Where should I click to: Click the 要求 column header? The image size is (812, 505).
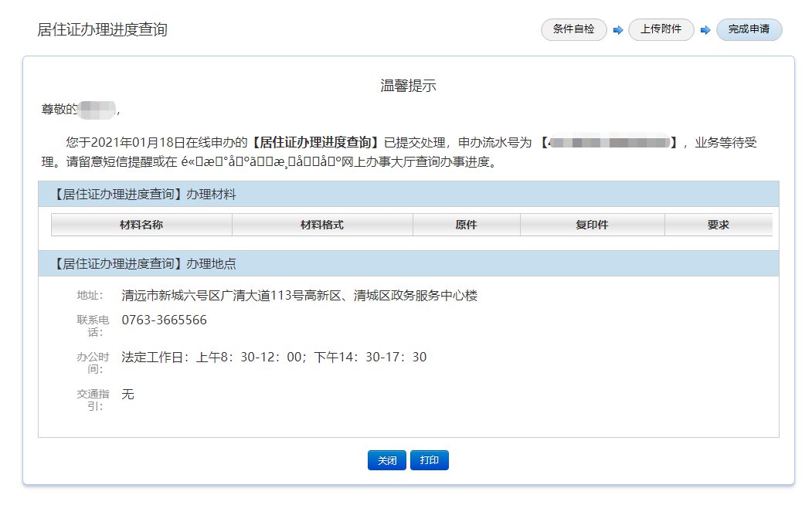click(x=718, y=225)
